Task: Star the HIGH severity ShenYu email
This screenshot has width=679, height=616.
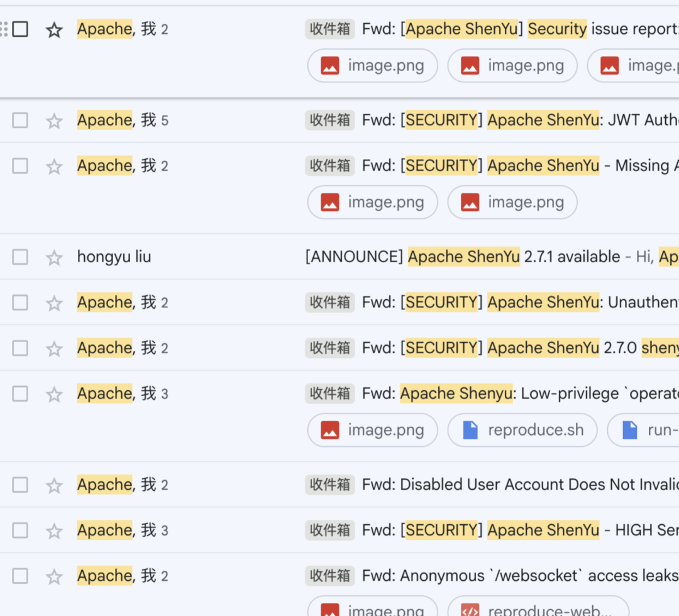Action: pyautogui.click(x=54, y=531)
